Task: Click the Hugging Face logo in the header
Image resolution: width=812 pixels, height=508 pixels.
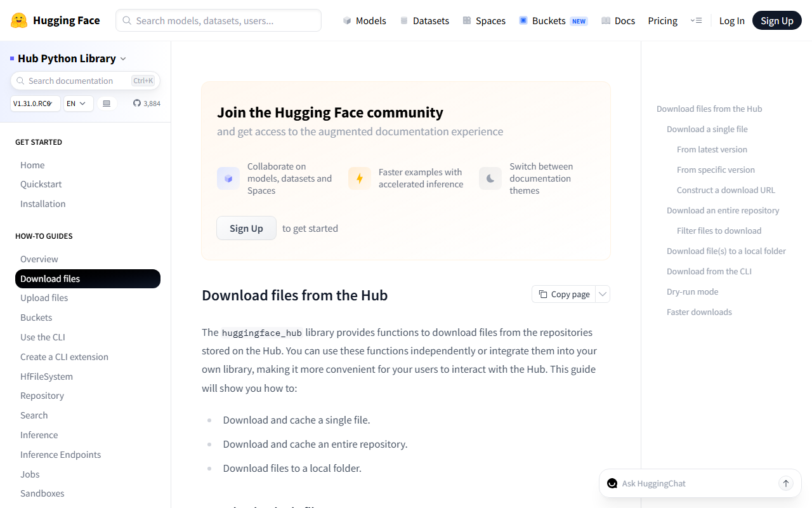Action: click(55, 20)
